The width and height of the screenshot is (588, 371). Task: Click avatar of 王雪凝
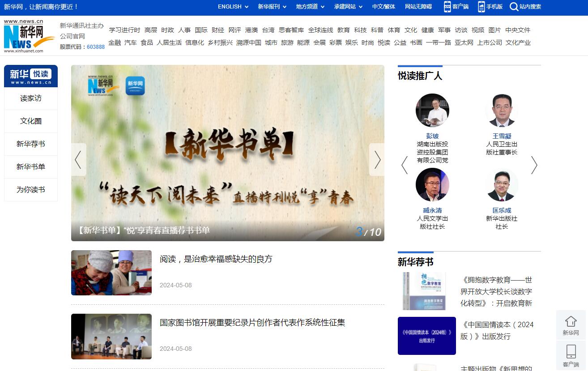[502, 111]
